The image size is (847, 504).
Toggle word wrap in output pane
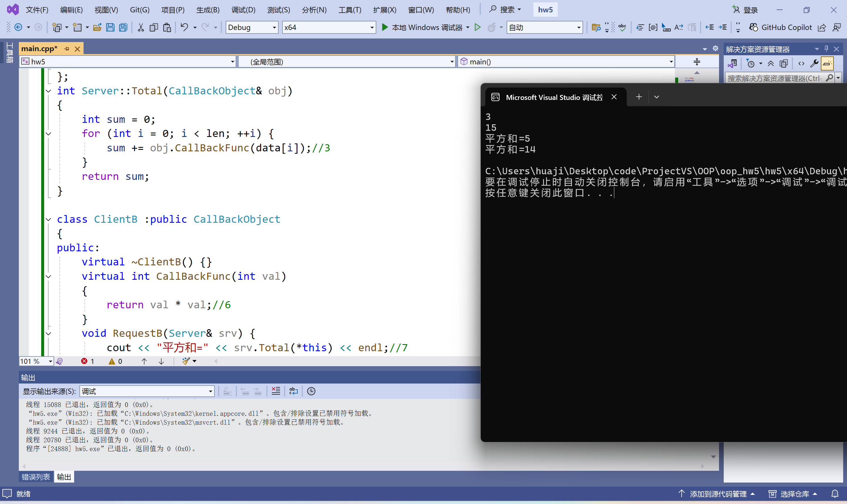pyautogui.click(x=293, y=391)
